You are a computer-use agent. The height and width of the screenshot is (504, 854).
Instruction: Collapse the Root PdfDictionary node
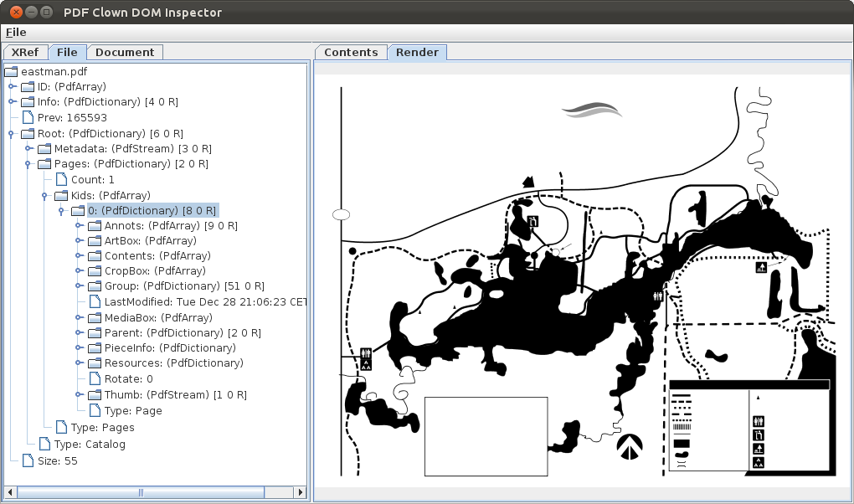pos(13,134)
